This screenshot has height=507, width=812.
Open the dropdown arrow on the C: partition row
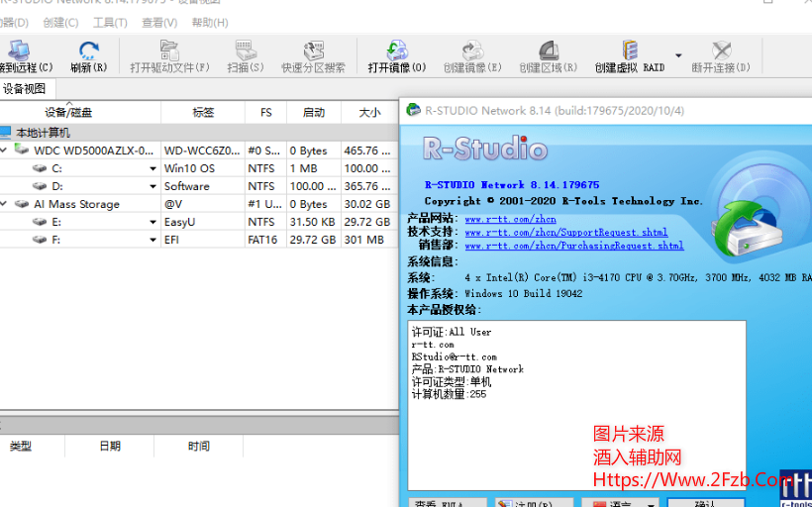[x=152, y=169]
